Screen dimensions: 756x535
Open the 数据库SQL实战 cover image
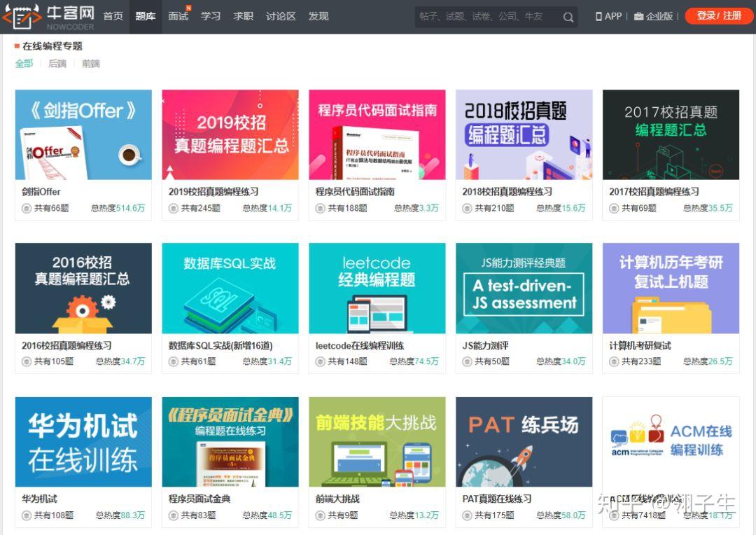click(x=230, y=289)
